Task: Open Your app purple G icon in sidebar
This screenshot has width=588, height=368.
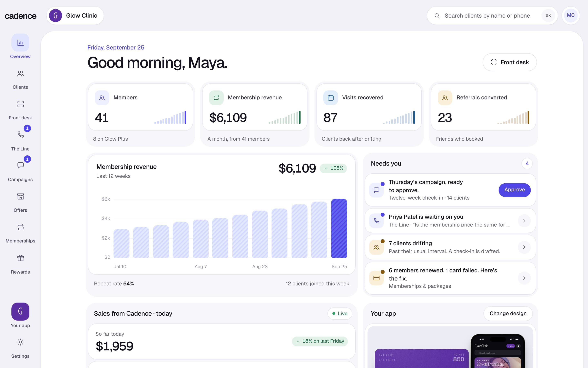Action: coord(20,311)
